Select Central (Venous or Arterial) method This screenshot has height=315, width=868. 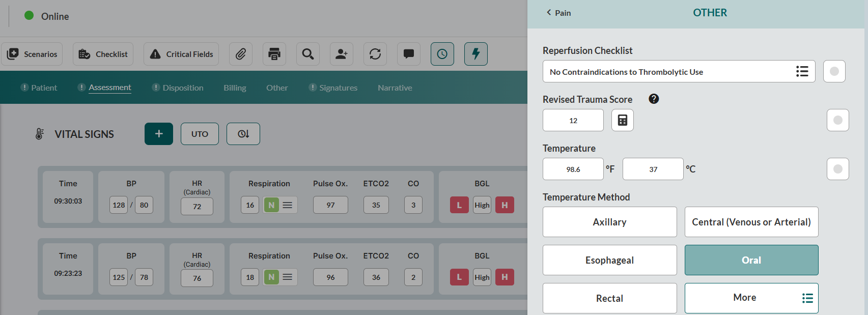[x=751, y=222]
